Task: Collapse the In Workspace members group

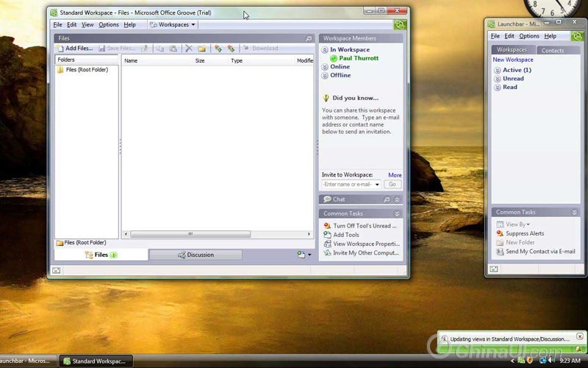Action: point(326,50)
